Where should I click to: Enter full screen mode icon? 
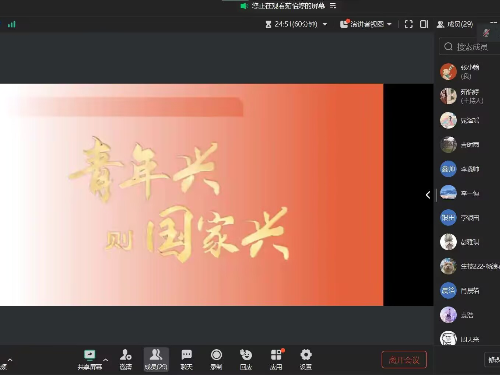click(x=409, y=24)
